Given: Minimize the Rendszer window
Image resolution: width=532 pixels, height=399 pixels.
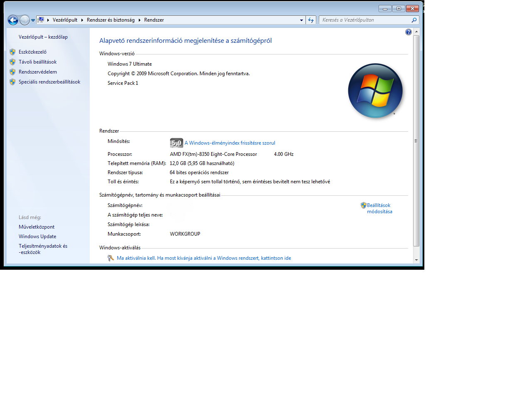Looking at the screenshot, I should pyautogui.click(x=385, y=8).
